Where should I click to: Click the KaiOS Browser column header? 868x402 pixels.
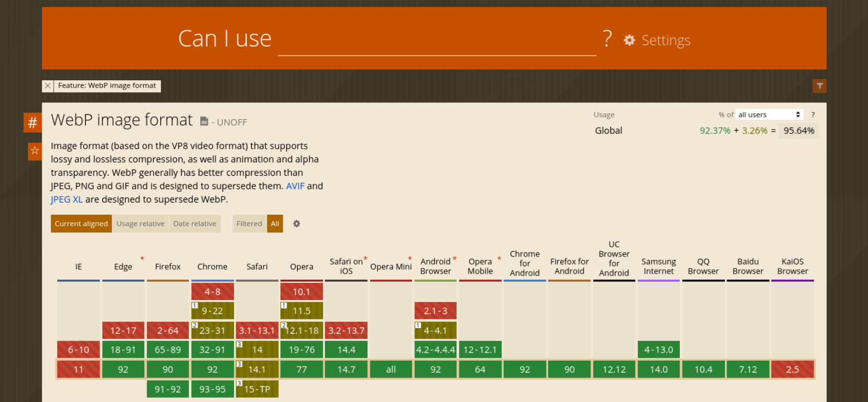792,266
